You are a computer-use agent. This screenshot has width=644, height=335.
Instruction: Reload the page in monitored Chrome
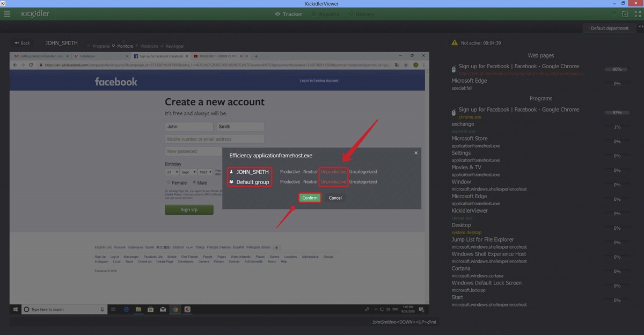point(31,65)
